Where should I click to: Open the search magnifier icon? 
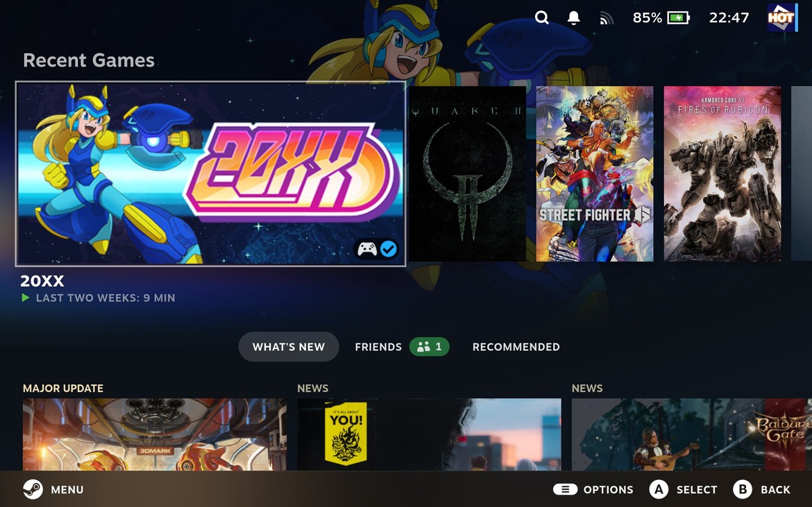542,18
